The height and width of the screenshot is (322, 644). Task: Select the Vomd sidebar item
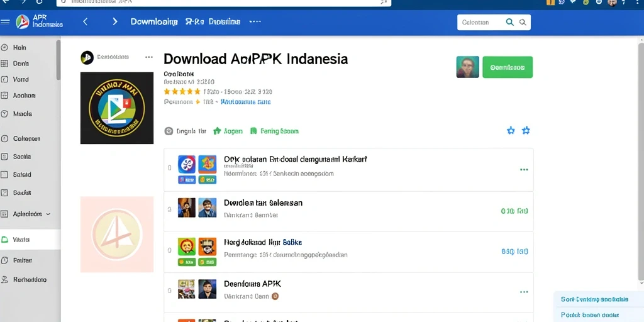coord(21,79)
